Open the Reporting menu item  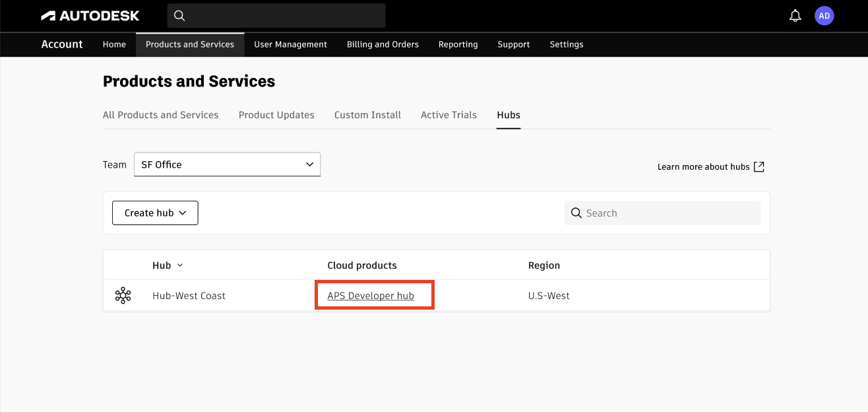(x=458, y=44)
